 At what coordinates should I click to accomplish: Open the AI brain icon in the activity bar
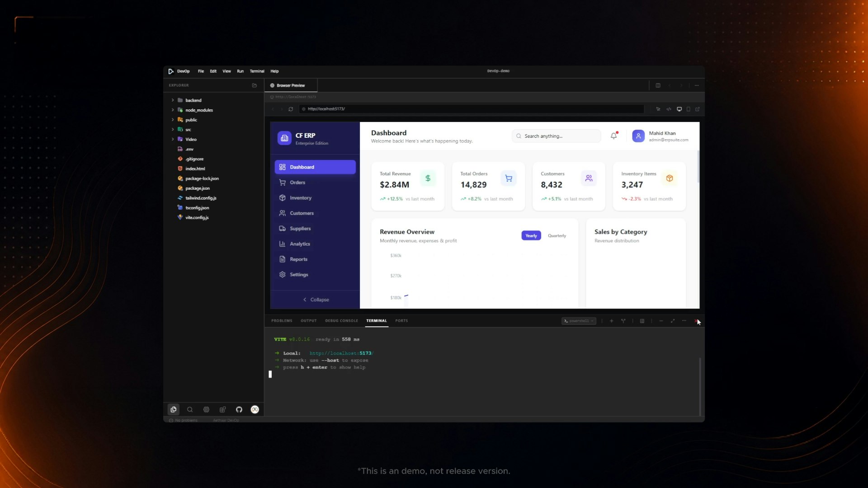click(206, 409)
